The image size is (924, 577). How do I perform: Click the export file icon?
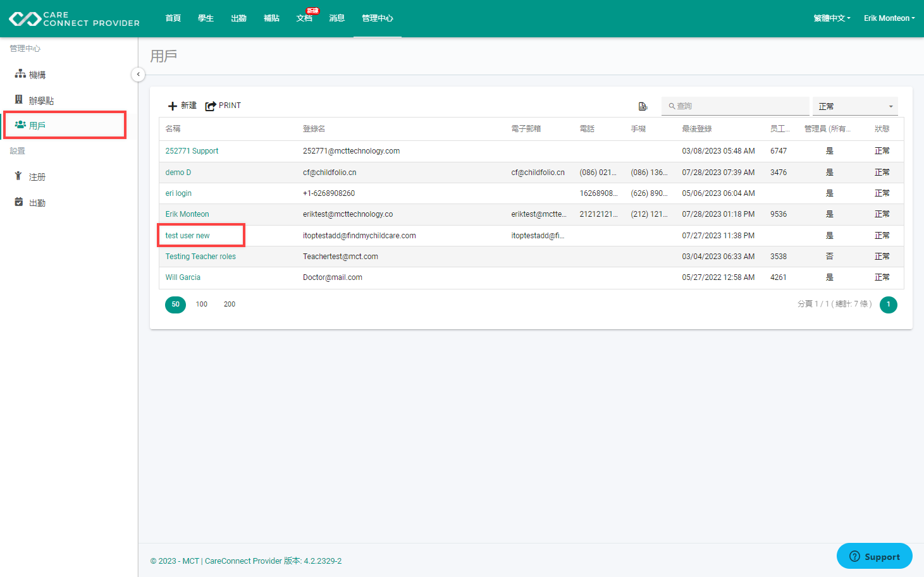coord(643,106)
